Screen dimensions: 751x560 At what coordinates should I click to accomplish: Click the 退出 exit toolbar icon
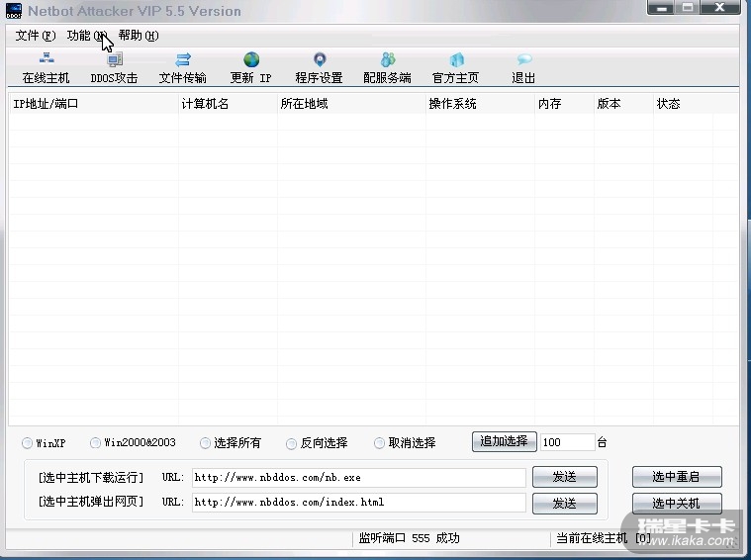click(x=523, y=68)
